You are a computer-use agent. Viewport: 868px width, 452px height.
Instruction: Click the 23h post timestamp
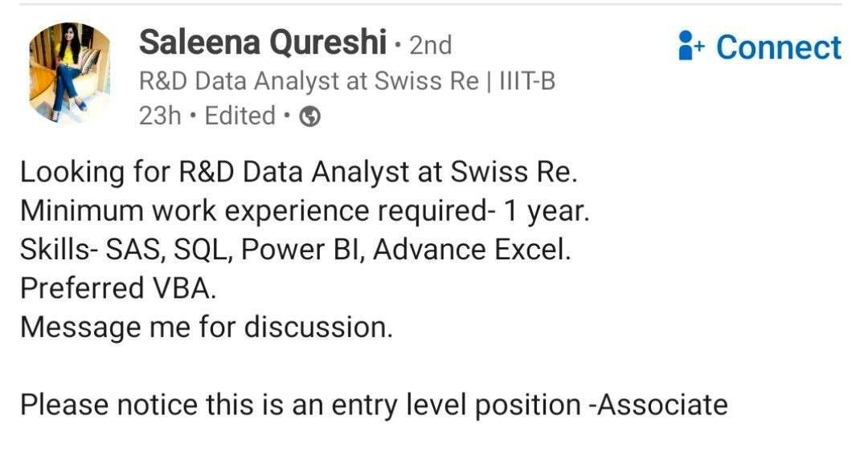click(160, 116)
